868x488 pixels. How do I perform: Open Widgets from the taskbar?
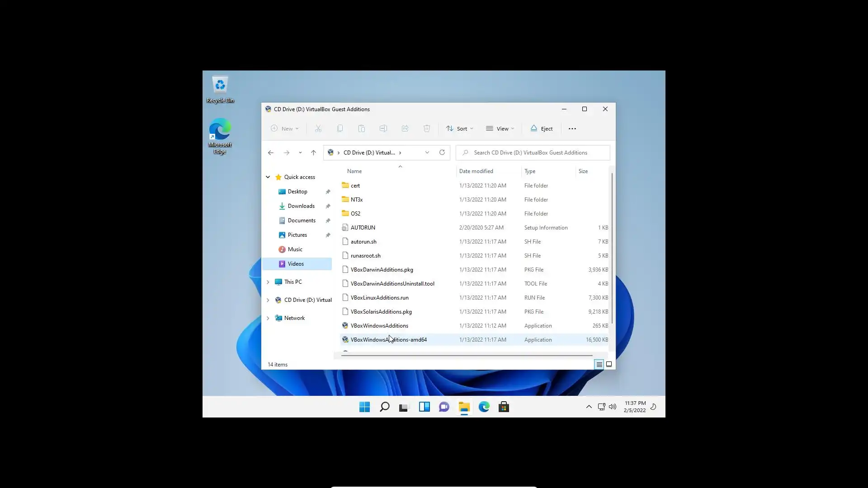point(424,407)
